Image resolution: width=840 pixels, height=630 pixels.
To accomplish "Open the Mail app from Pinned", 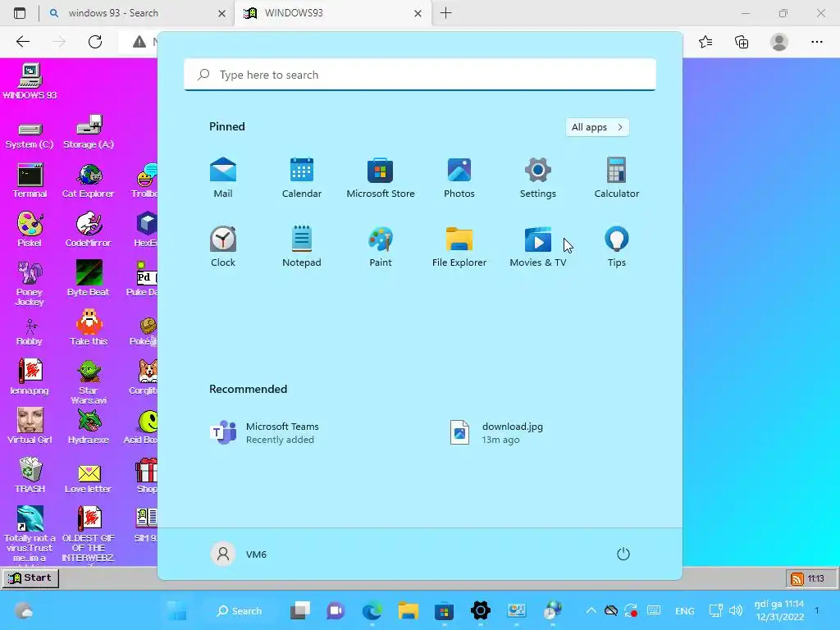I will [223, 178].
